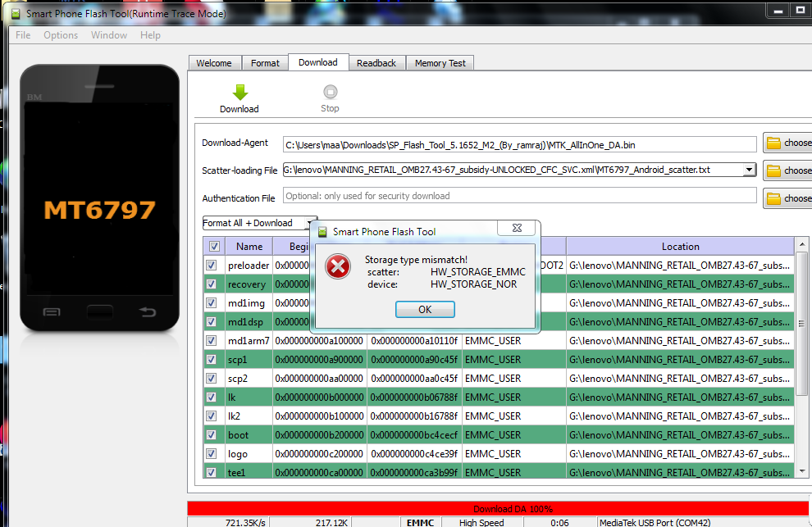The image size is (812, 527).
Task: Uncheck the lk partition checkbox
Action: coord(212,397)
